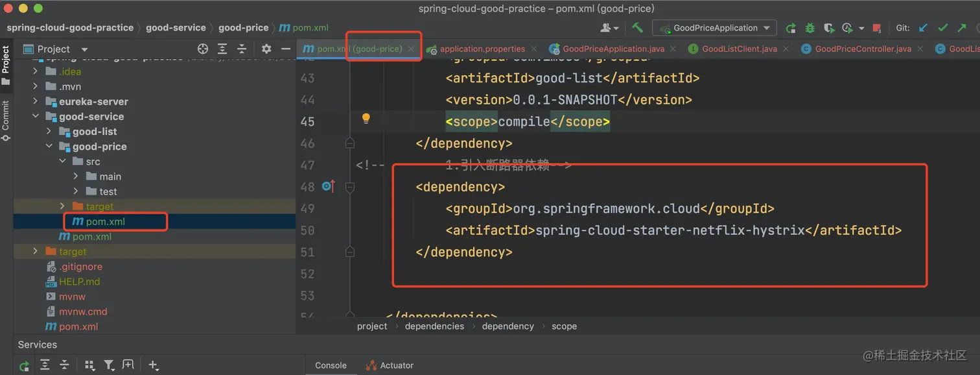Screen dimensions: 980x375
Task: Click Expand All in Services toolbar
Action: pos(45,365)
